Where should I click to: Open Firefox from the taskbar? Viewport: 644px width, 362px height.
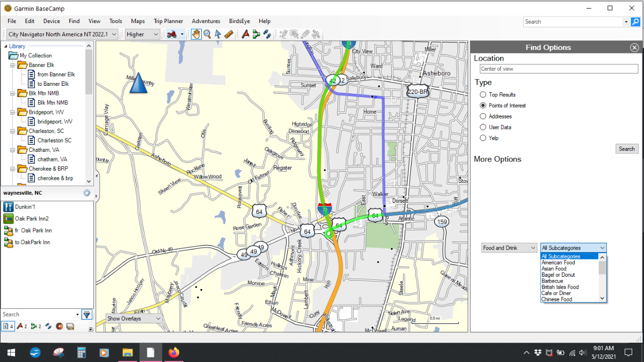(173, 352)
